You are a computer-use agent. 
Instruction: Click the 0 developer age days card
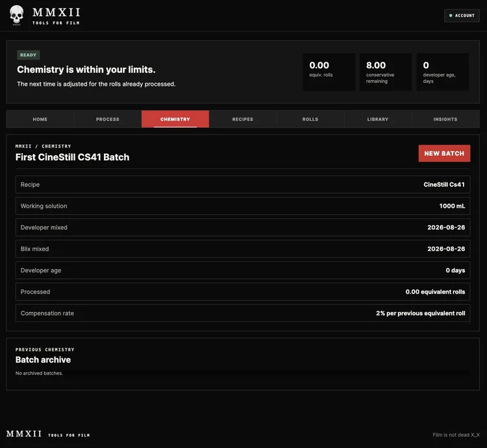click(443, 72)
